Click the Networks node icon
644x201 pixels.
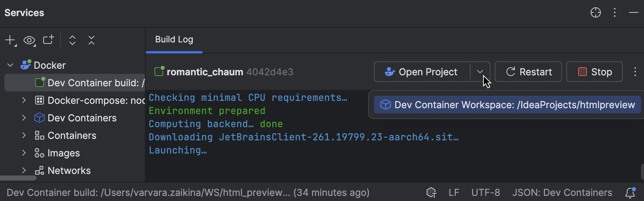(x=40, y=170)
